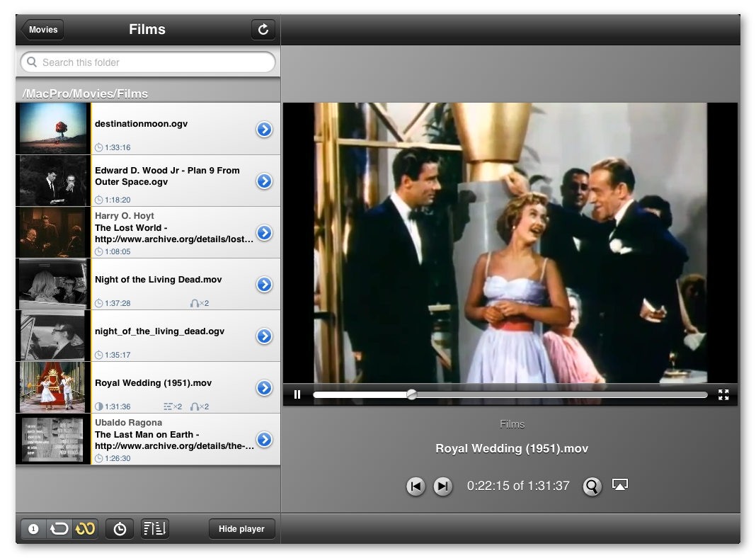
Task: Click the /MacPro/Movies/Films path header
Action: pyautogui.click(x=86, y=93)
